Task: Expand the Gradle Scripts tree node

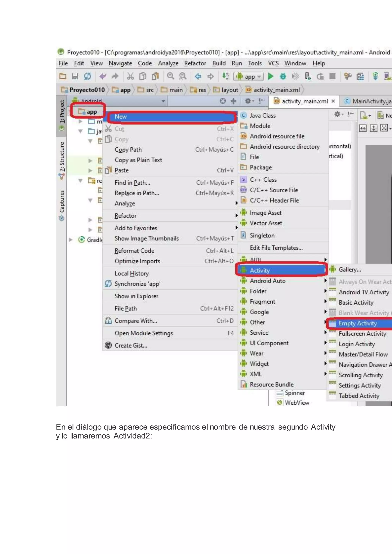Action: click(x=70, y=240)
